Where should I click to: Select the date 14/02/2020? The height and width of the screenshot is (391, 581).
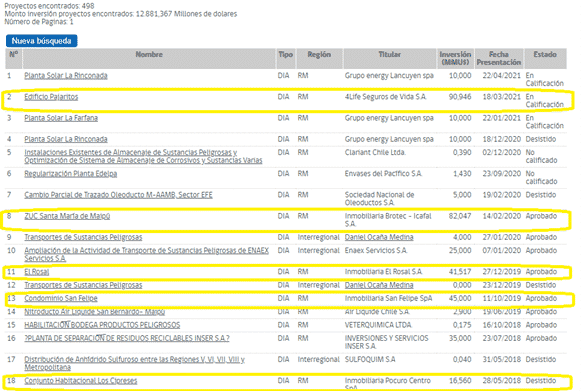[x=501, y=216]
